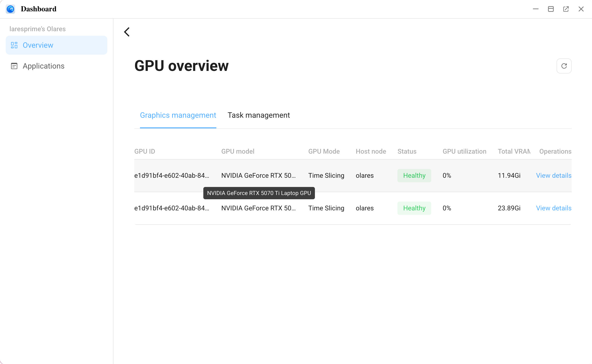
Task: Select the Overview sidebar icon
Action: [x=14, y=45]
